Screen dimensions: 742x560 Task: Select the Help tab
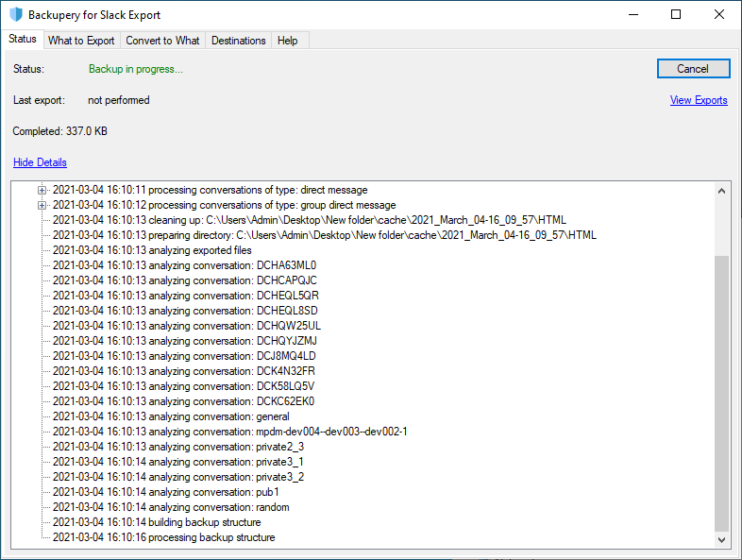288,41
